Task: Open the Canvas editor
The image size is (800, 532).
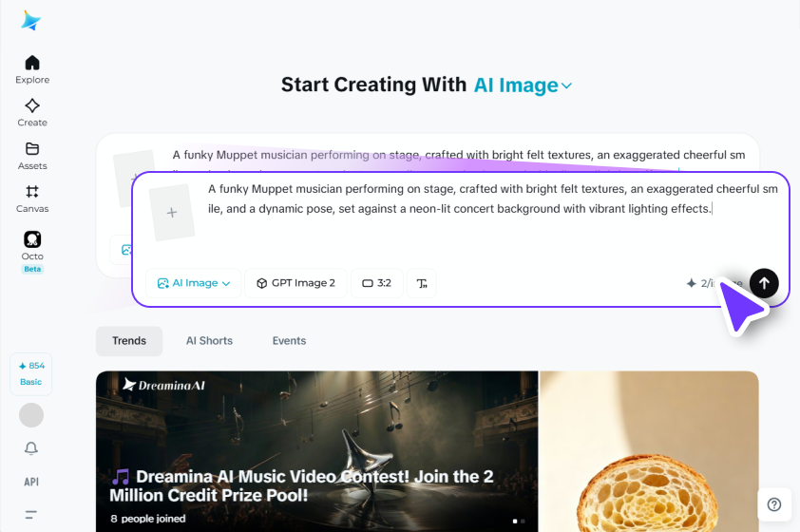Action: tap(32, 199)
